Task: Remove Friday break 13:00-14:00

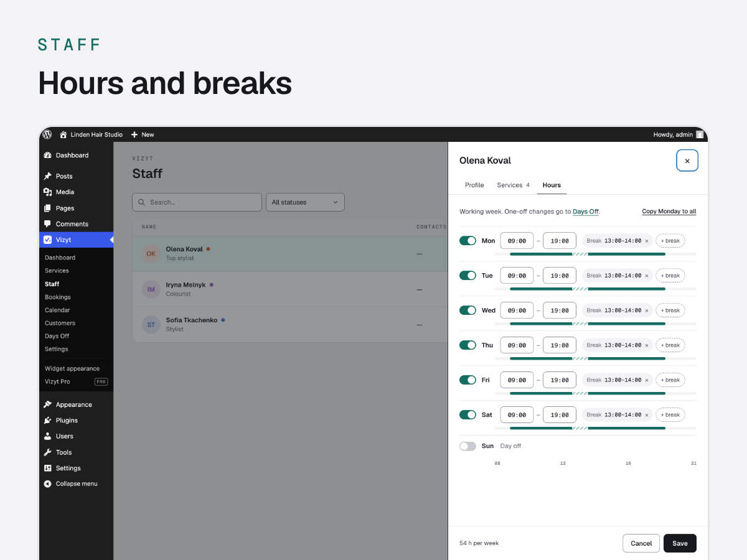Action: 646,380
